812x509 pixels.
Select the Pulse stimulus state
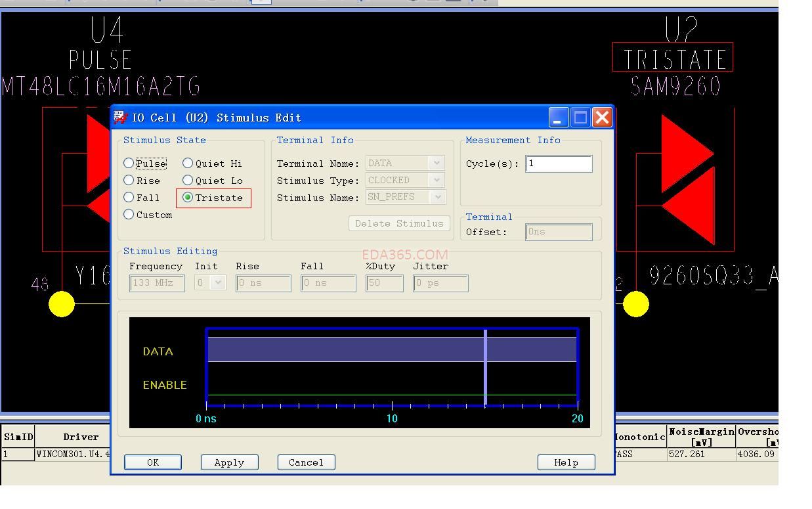pos(129,164)
